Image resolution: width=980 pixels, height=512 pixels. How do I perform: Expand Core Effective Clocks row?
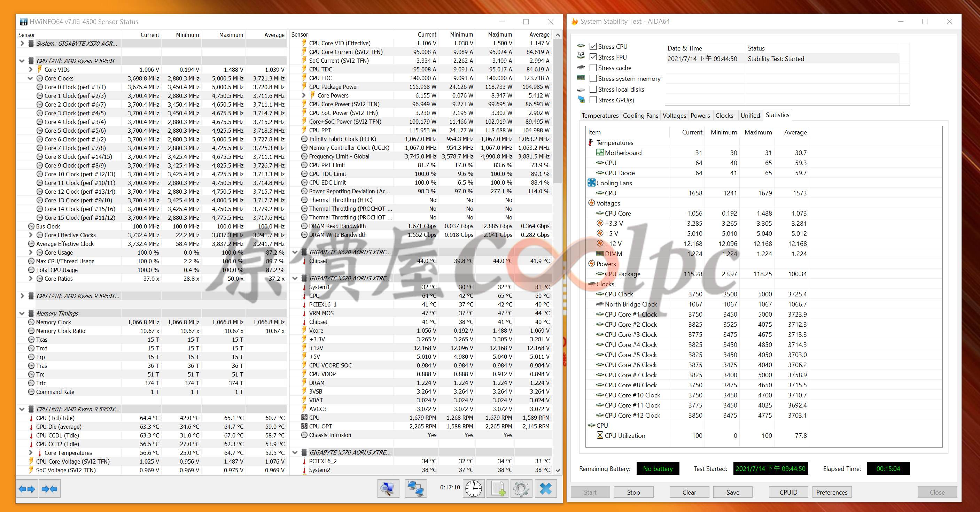click(30, 235)
